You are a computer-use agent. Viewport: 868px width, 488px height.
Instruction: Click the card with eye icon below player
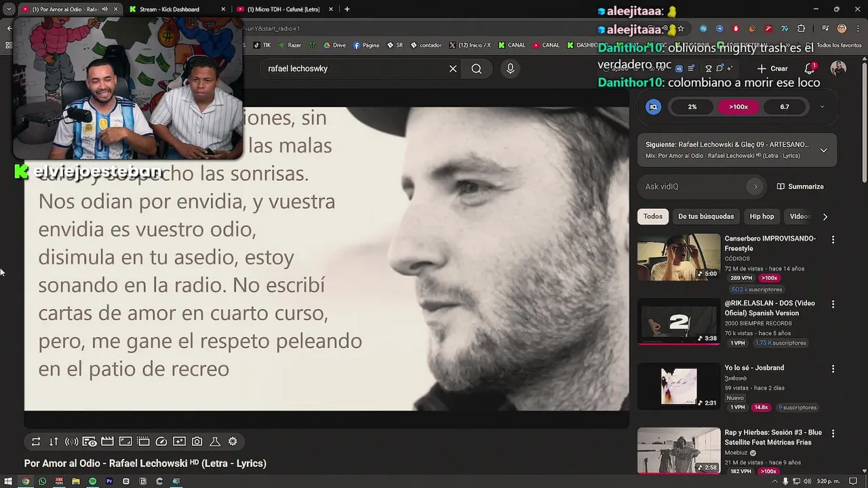tap(90, 441)
